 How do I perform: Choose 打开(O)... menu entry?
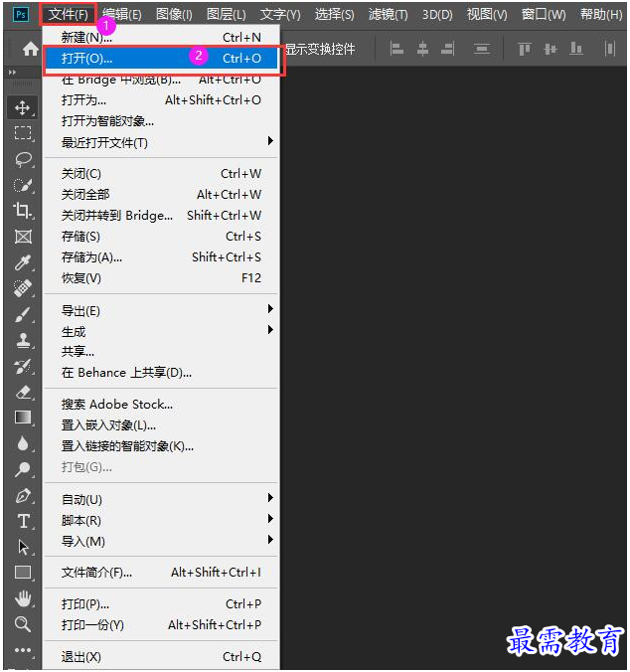point(161,58)
